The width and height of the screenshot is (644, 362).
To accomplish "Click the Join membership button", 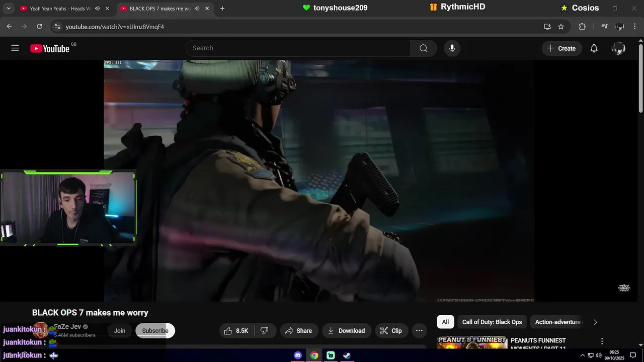I will coord(119,331).
